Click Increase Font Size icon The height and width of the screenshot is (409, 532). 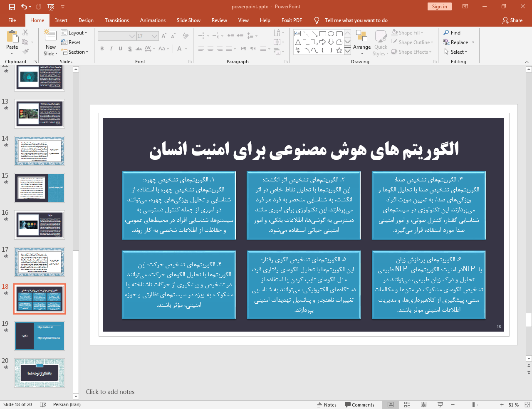tap(164, 36)
